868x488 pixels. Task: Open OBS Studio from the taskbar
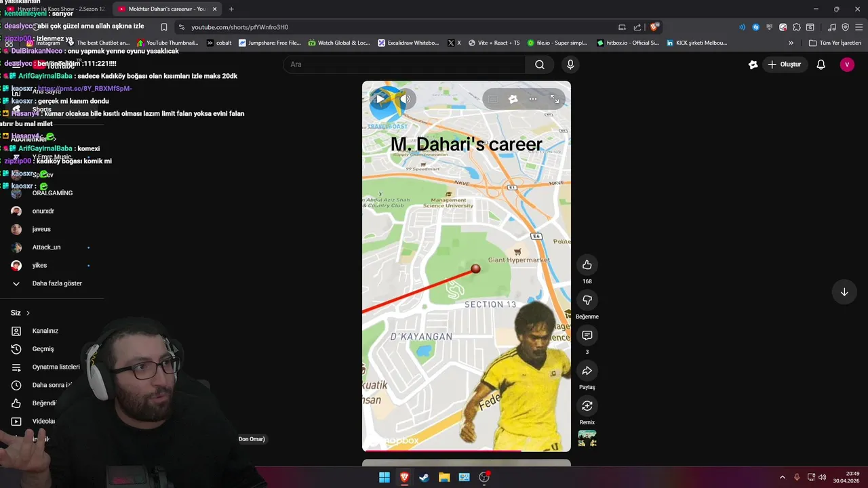[484, 477]
